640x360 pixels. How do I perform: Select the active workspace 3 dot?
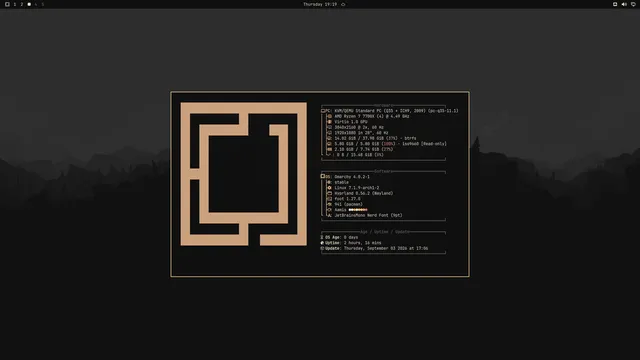pos(29,4)
